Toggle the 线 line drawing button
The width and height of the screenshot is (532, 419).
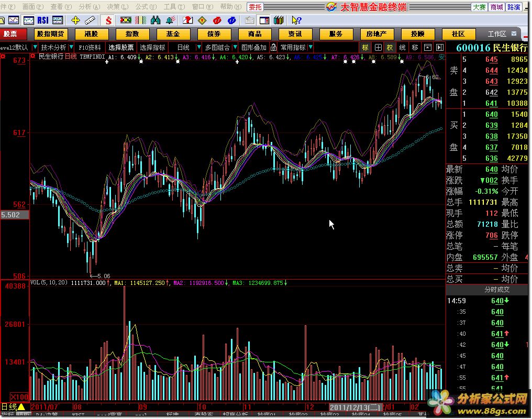[x=402, y=48]
